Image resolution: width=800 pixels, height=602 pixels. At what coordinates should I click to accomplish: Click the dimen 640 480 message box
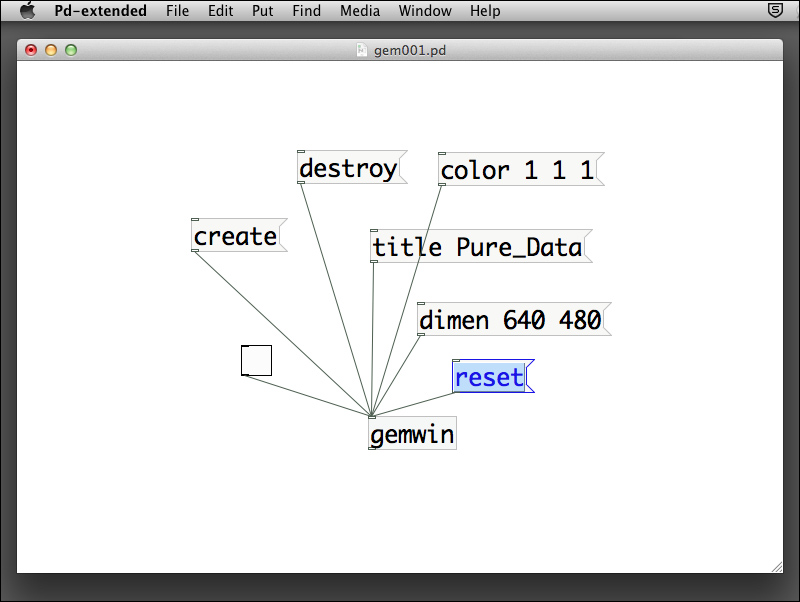pos(514,319)
